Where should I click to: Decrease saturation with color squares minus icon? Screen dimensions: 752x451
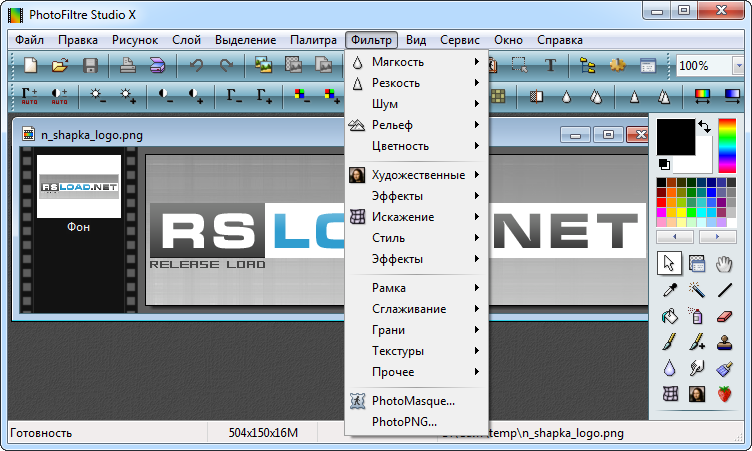point(302,95)
